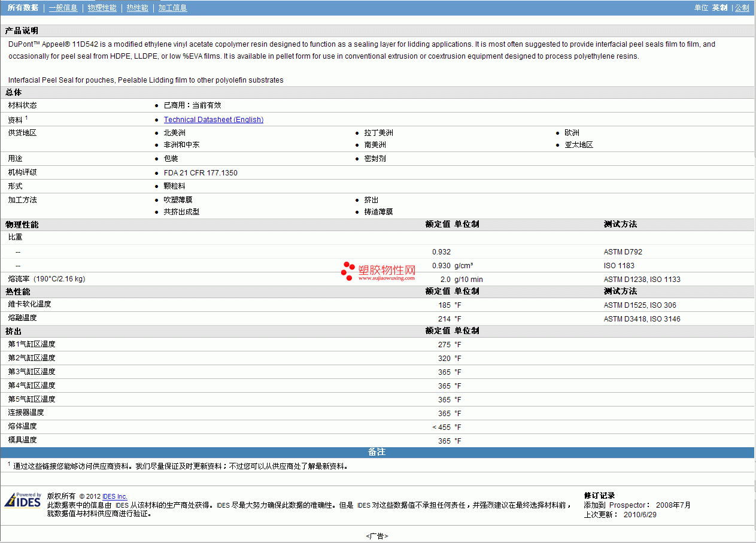Select 英制 units option
756x543 pixels.
pyautogui.click(x=719, y=8)
